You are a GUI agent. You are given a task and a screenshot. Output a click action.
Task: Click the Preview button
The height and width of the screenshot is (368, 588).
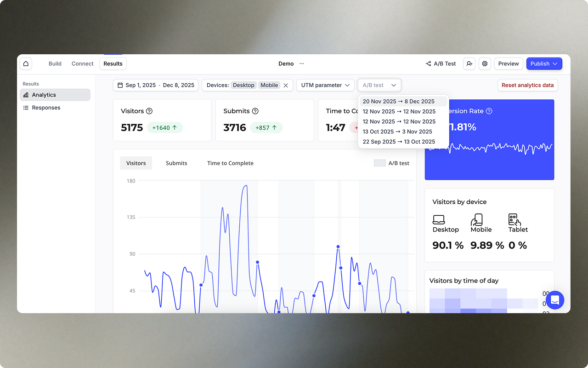(x=509, y=63)
